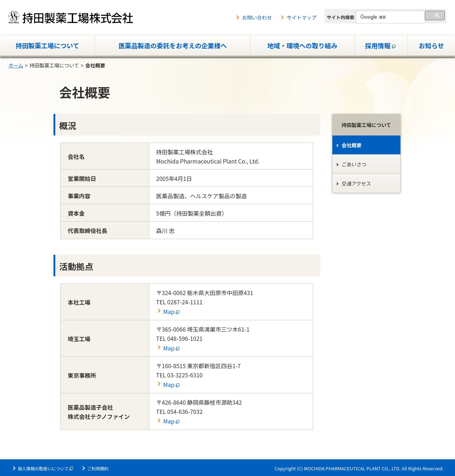Open the お知らせ news menu

(x=431, y=46)
